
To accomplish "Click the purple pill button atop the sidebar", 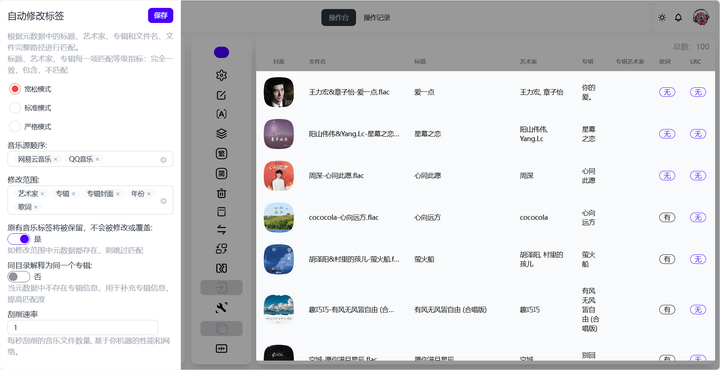I will (221, 52).
